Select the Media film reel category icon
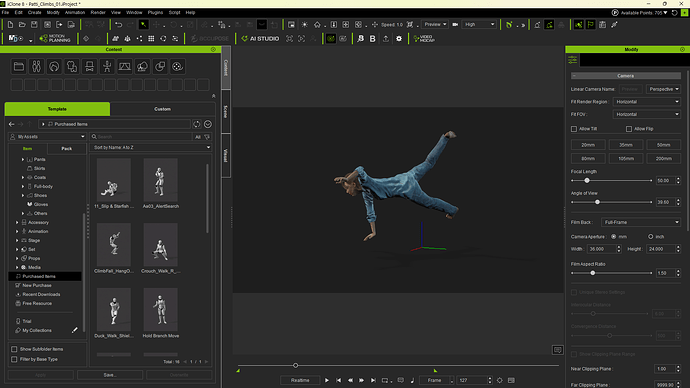Screen dimensions: 690x388 [x=177, y=66]
